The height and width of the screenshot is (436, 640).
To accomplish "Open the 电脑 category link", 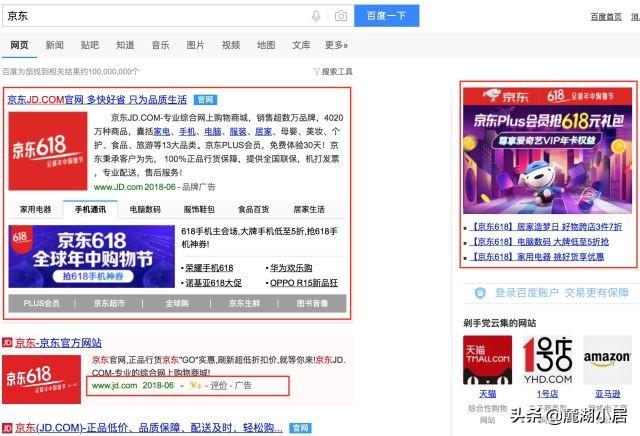I will coord(213,131).
